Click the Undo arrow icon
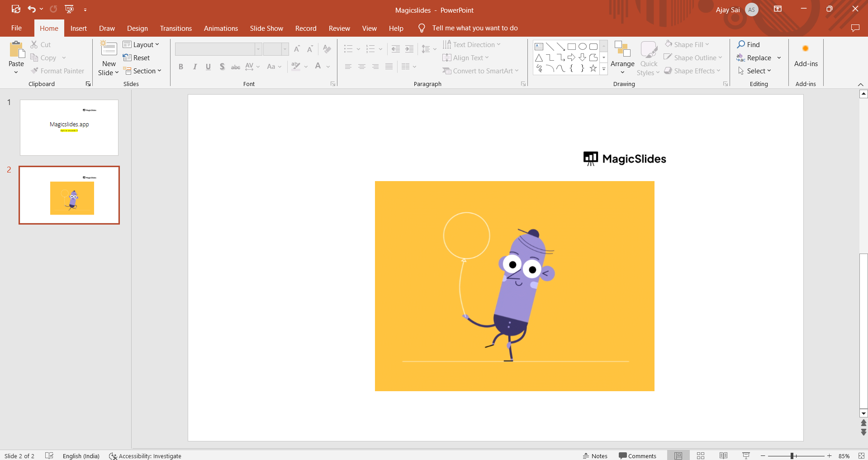This screenshot has width=868, height=460. point(31,9)
